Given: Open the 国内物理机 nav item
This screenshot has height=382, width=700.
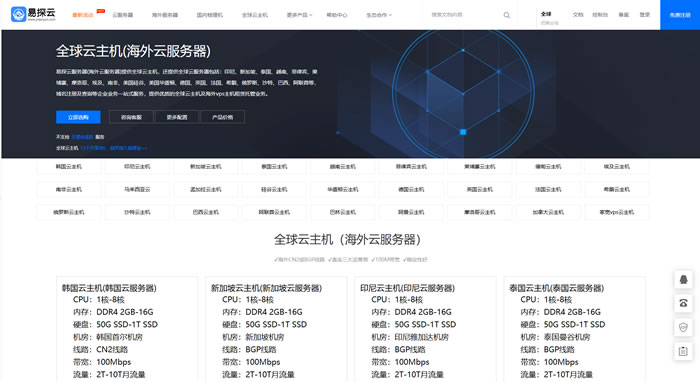Looking at the screenshot, I should 210,15.
